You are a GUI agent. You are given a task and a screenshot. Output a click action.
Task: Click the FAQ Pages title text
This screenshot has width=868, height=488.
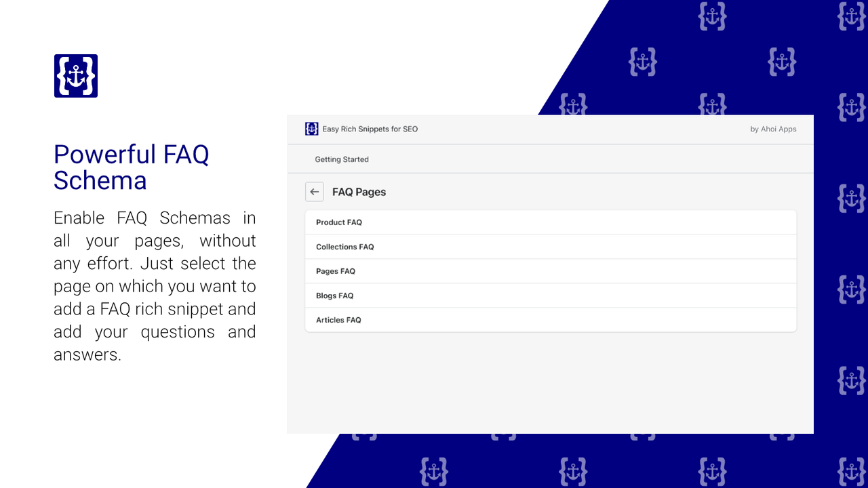359,192
